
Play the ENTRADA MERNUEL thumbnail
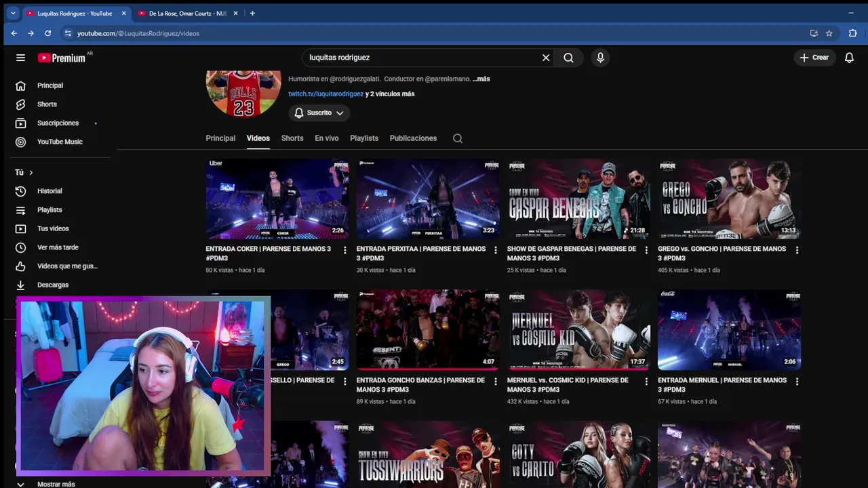pos(729,330)
